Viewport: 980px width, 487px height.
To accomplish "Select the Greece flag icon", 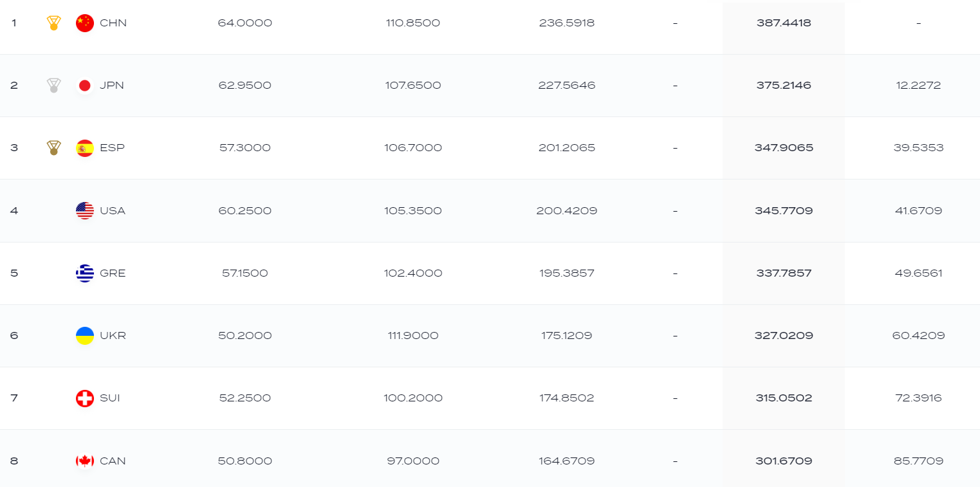I will coord(85,273).
